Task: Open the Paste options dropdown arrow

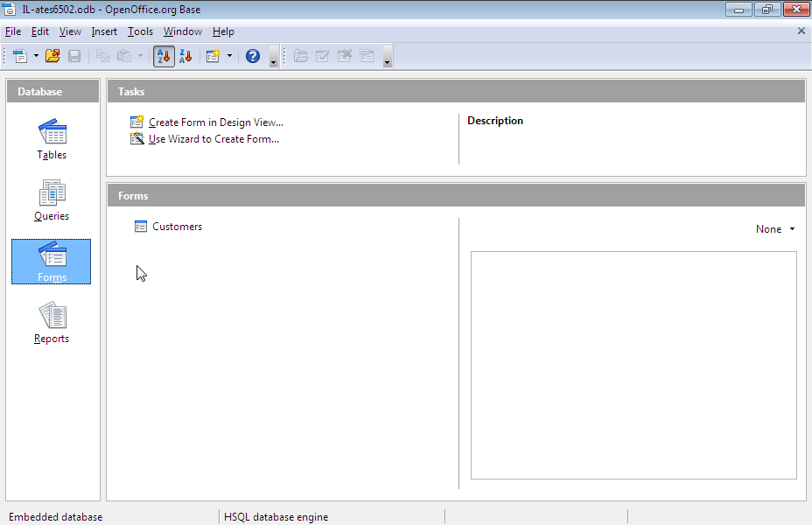Action: click(x=140, y=56)
